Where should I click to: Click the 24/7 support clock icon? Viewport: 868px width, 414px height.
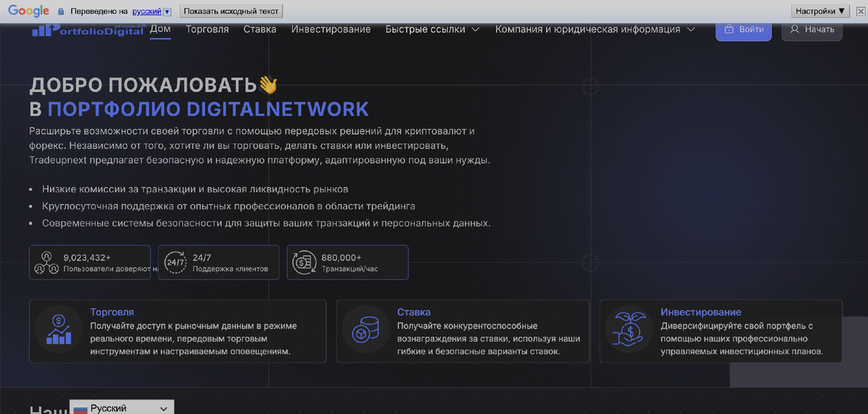[175, 262]
